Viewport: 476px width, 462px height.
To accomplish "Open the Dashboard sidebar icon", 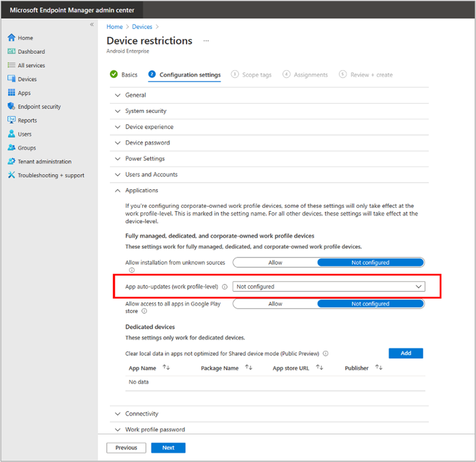I will click(11, 51).
